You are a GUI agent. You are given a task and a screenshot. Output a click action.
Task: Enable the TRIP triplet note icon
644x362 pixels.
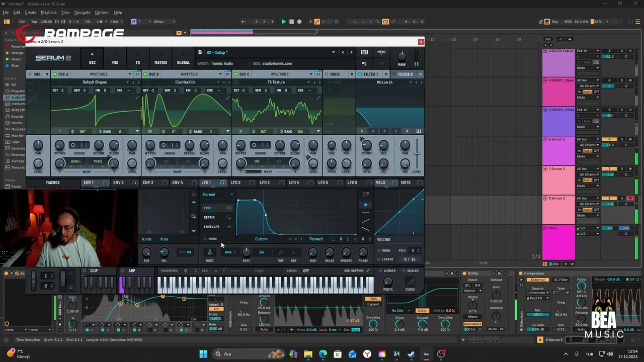click(x=280, y=252)
